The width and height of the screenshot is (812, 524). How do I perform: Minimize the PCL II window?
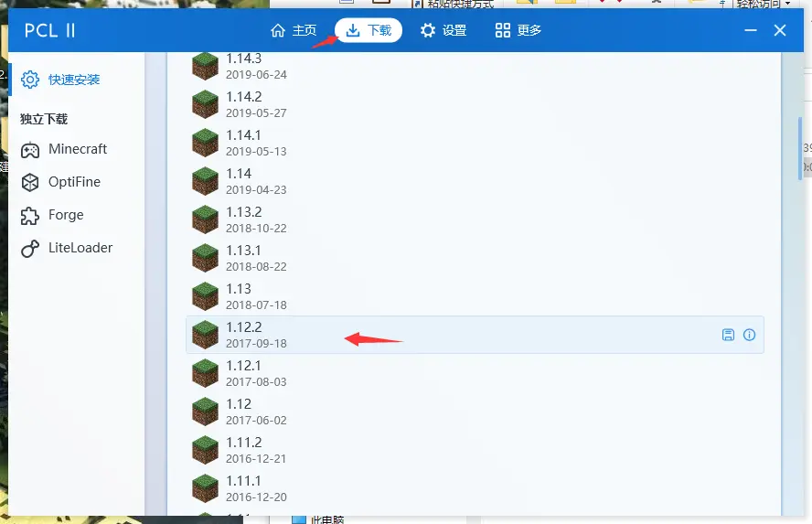tap(751, 30)
